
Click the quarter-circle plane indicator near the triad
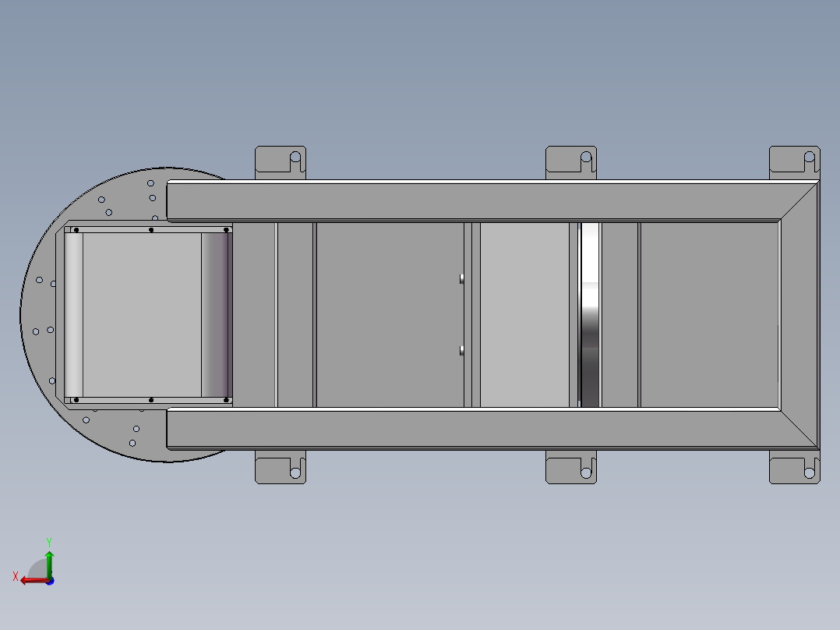(x=37, y=569)
